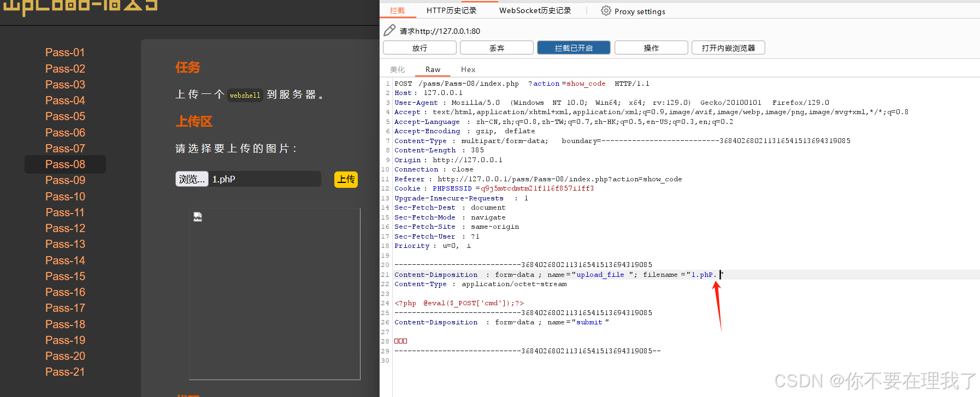This screenshot has width=980, height=397.
Task: Open Pass-04 in the sidebar
Action: 65,100
